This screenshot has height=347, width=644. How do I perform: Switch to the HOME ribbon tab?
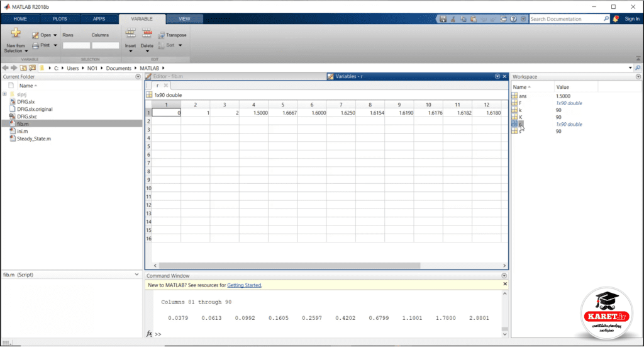[20, 19]
